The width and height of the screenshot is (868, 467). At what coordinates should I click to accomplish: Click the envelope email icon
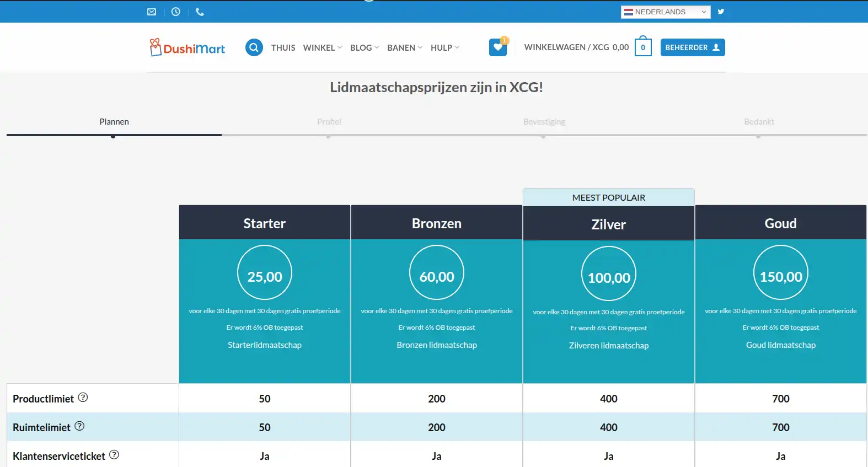tap(152, 12)
